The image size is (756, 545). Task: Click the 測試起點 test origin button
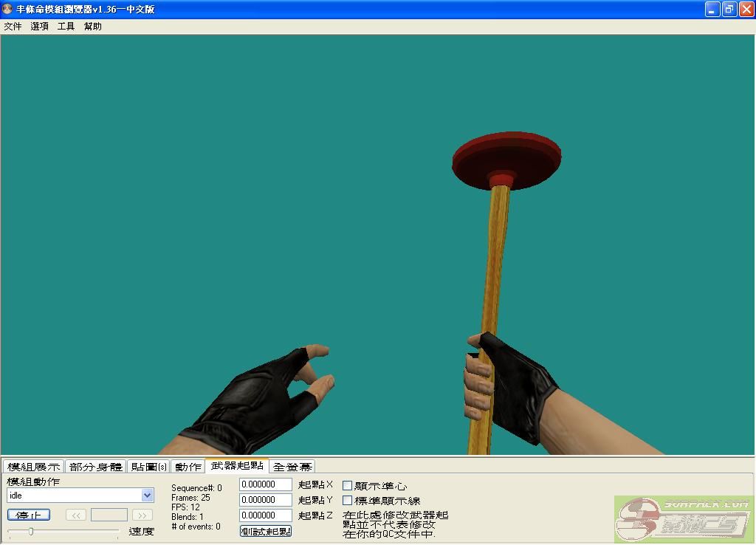(266, 531)
